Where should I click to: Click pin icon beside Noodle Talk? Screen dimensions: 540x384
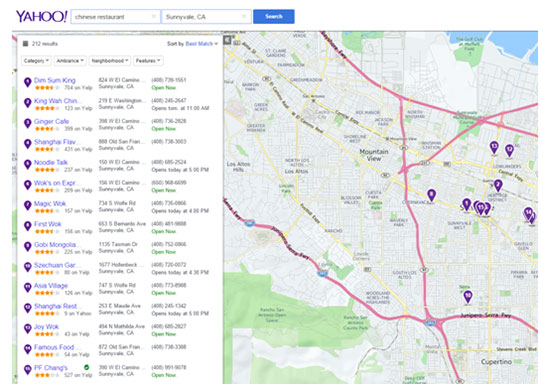[x=28, y=164]
